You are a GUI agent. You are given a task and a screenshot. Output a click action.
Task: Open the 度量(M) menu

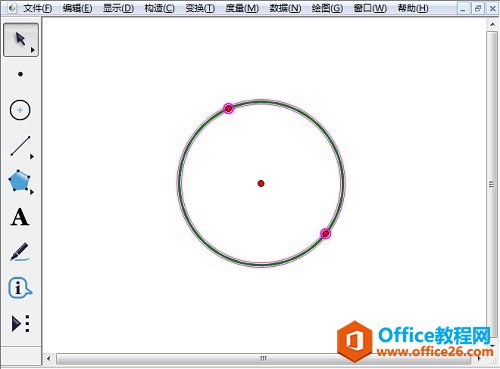tap(242, 8)
